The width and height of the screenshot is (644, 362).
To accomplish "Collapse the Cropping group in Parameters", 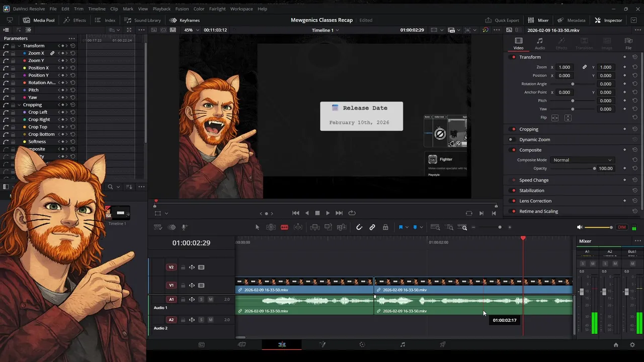I will point(19,105).
